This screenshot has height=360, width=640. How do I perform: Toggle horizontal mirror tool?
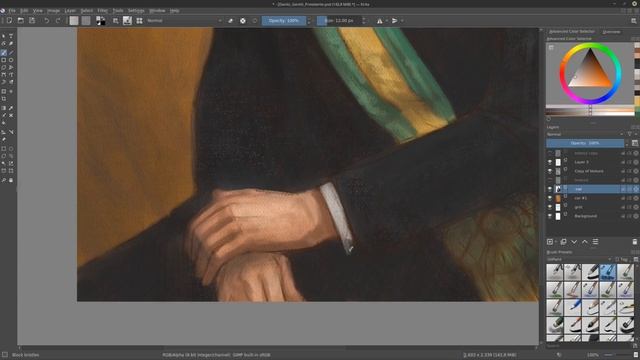(x=380, y=20)
